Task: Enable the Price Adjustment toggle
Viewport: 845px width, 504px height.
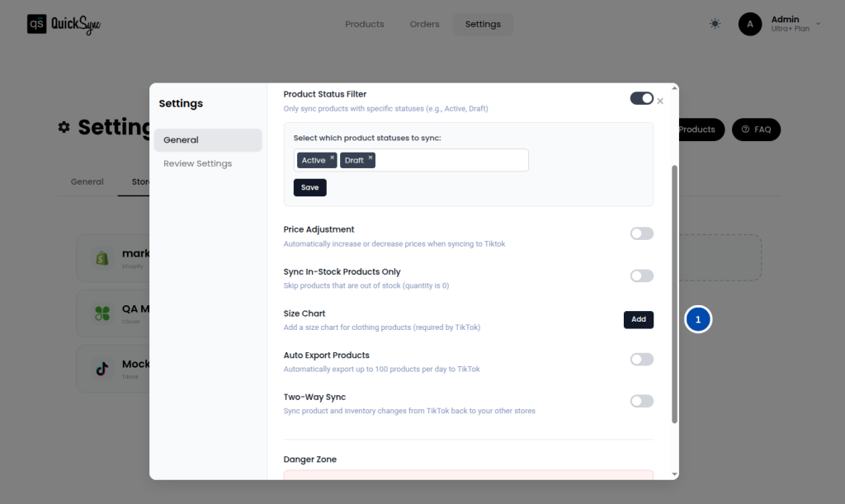Action: [641, 233]
